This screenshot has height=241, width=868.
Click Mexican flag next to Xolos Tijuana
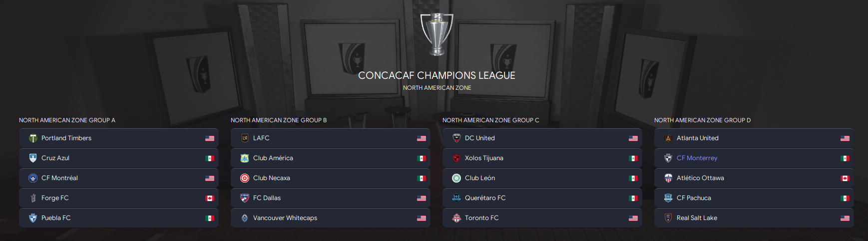633,158
